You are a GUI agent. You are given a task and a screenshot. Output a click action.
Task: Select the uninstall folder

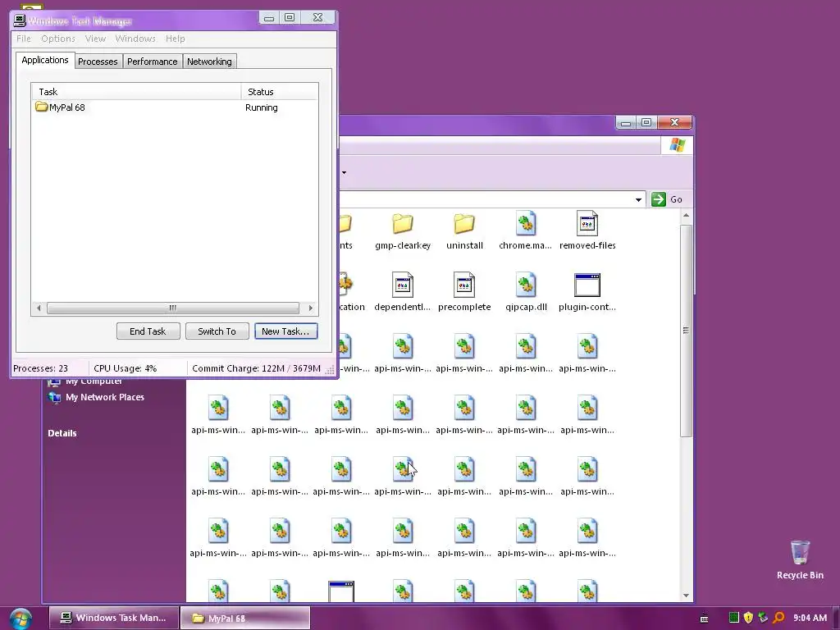tap(464, 232)
